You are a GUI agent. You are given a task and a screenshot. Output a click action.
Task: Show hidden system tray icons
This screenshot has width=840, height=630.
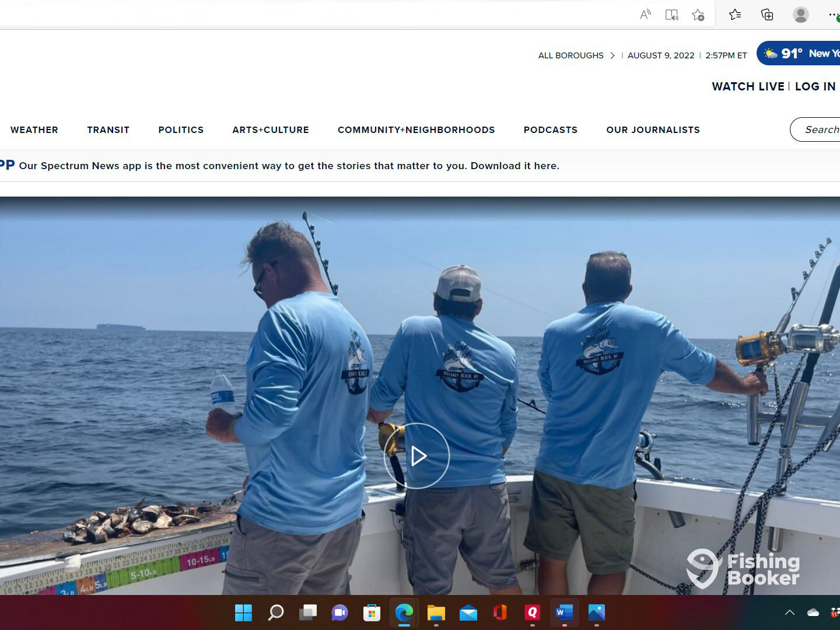(x=789, y=612)
